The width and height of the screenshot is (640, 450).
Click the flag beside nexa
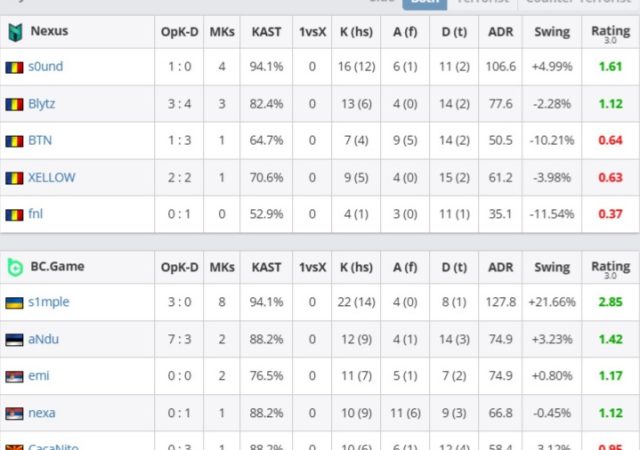[x=14, y=413]
